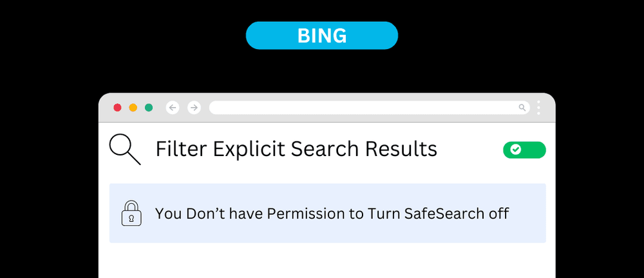
Task: Click the browser back arrow
Action: (x=173, y=108)
